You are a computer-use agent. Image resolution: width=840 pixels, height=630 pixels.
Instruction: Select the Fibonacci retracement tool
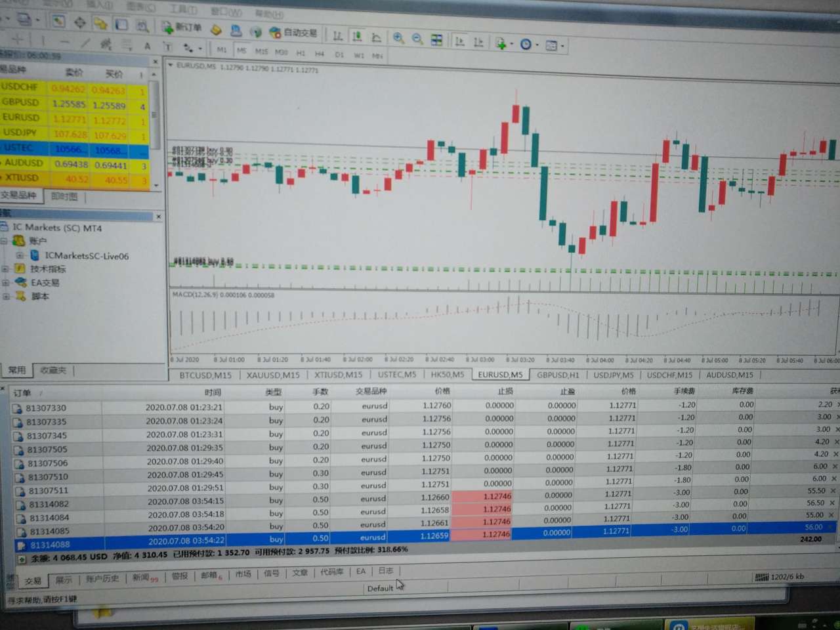pyautogui.click(x=126, y=45)
